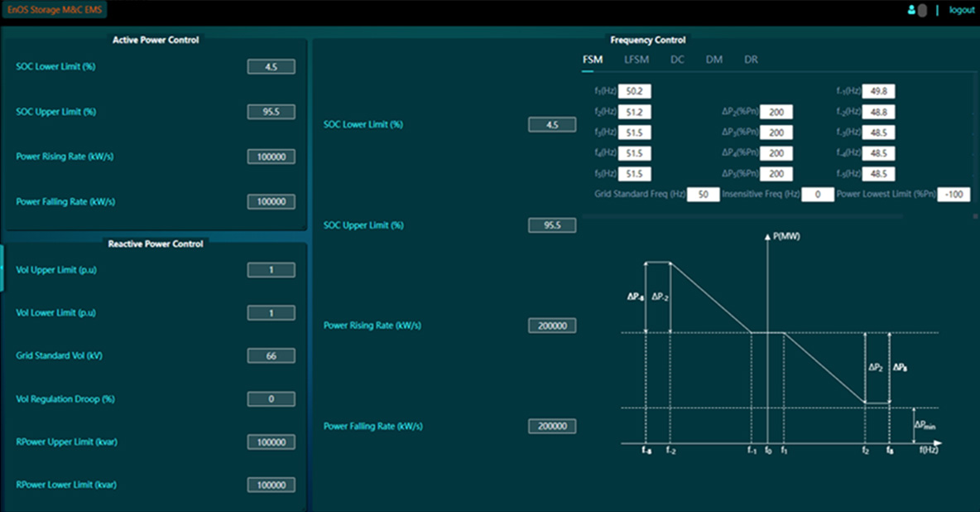Click the 200000 Power Rising Rate field

pyautogui.click(x=552, y=326)
